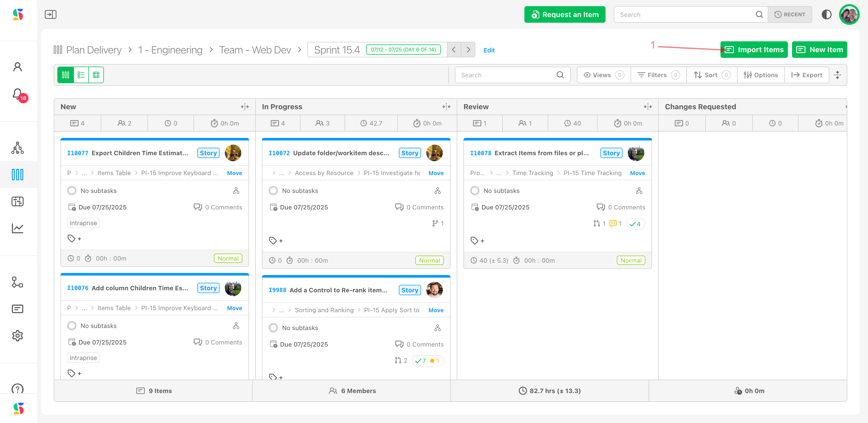This screenshot has width=868, height=423.
Task: Click the board Search input field
Action: pyautogui.click(x=507, y=75)
